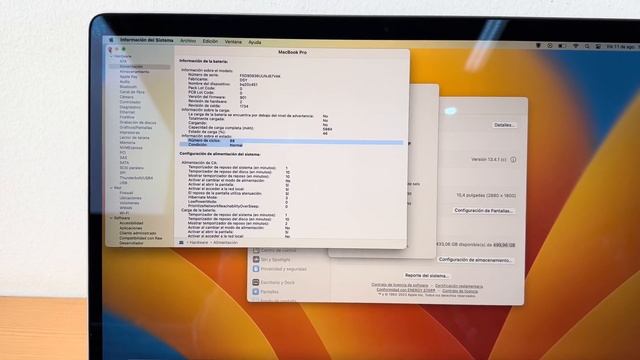
Task: Select Ubicaciones under Red in sidebar
Action: pos(131,198)
